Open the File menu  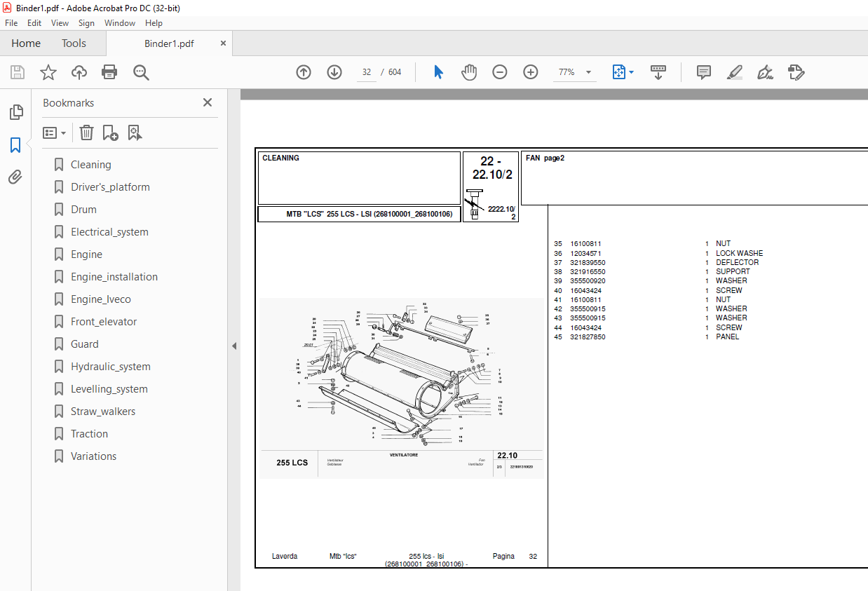(11, 23)
